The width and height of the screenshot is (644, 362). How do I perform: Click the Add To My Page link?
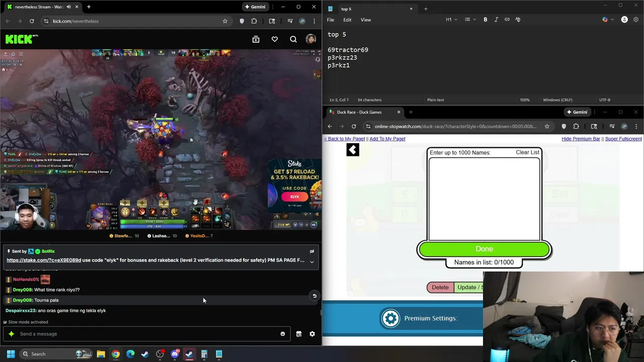(387, 139)
